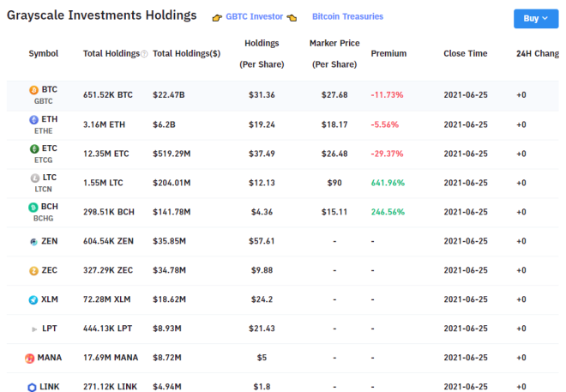This screenshot has height=392, width=566.
Task: Click the Stellar icon beside XLM
Action: click(x=33, y=300)
